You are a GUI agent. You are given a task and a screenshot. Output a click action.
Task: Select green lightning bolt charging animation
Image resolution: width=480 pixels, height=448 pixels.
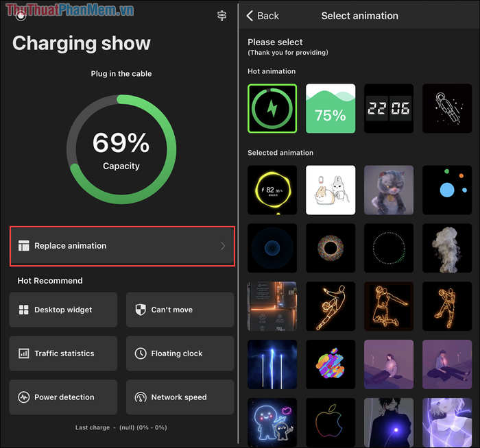point(272,109)
